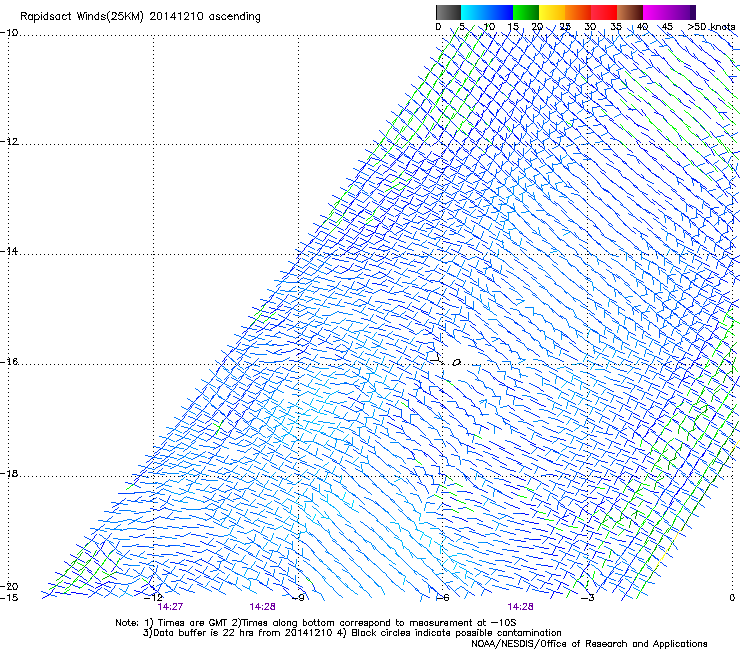
Task: Click the '-3' longitude axis label
Action: point(588,598)
